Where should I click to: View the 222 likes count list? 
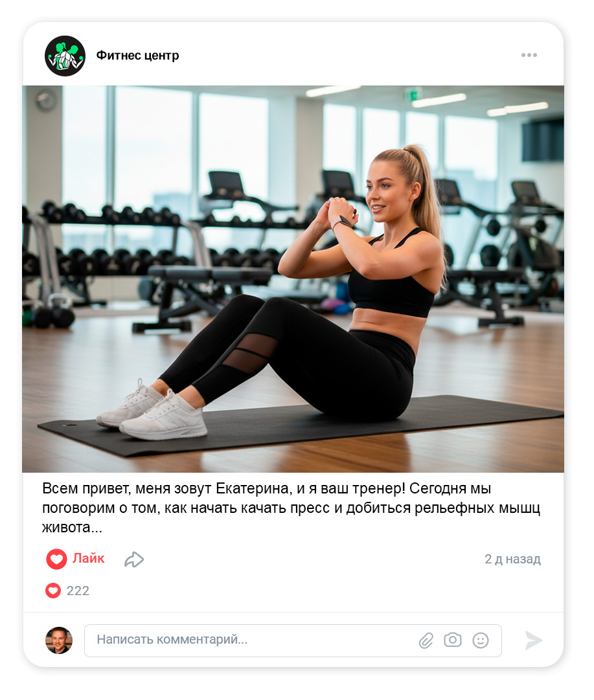[78, 591]
